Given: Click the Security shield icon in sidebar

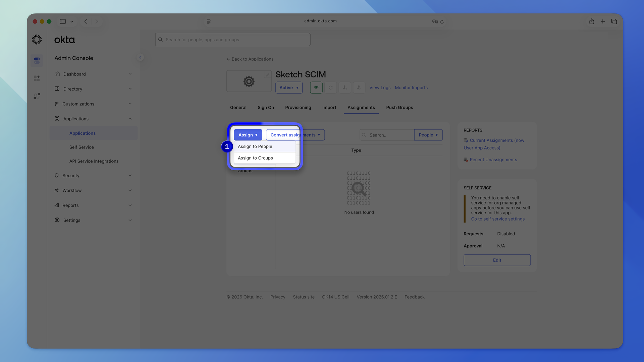Looking at the screenshot, I should [57, 176].
